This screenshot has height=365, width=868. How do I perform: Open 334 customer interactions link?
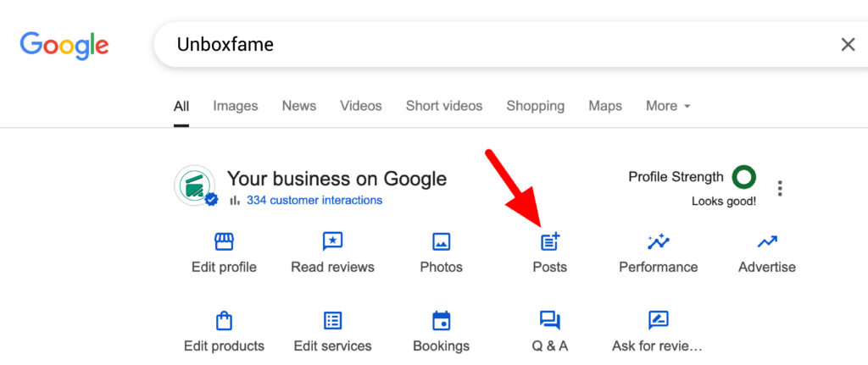click(x=314, y=200)
